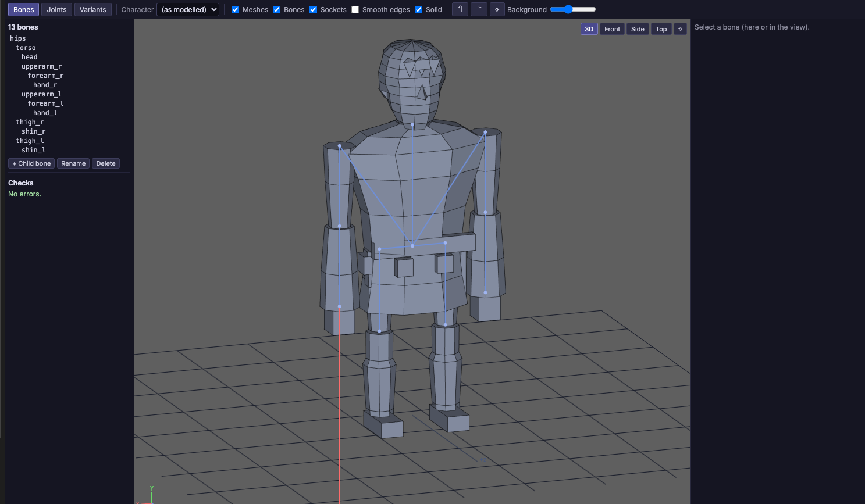
Task: Disable the Sockets checkbox
Action: [x=314, y=10]
